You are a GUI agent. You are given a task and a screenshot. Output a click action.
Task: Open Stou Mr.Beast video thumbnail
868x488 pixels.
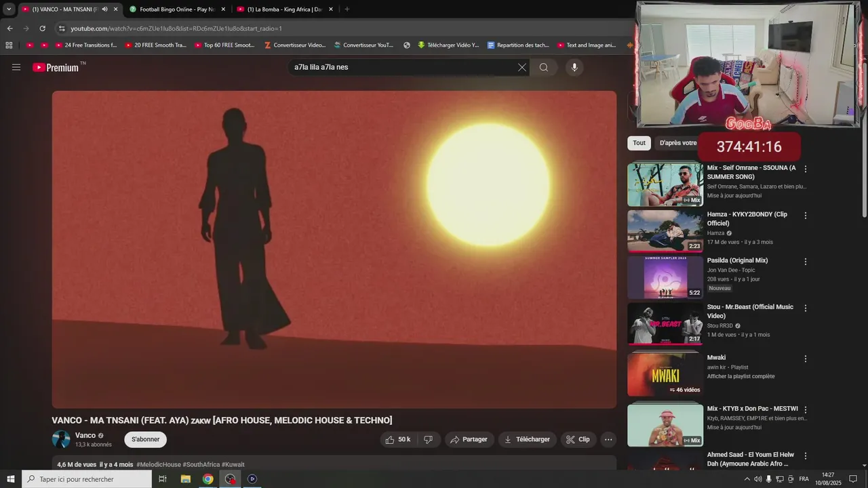point(665,323)
